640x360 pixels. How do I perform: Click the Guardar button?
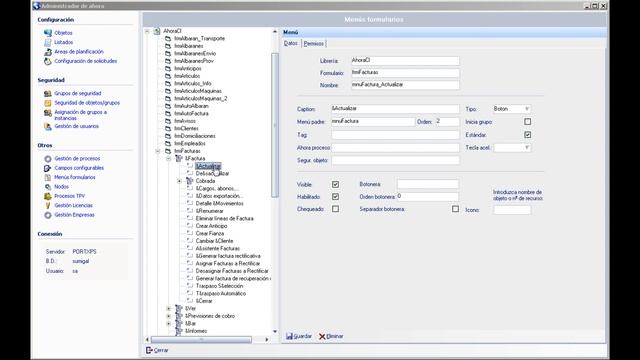click(299, 336)
